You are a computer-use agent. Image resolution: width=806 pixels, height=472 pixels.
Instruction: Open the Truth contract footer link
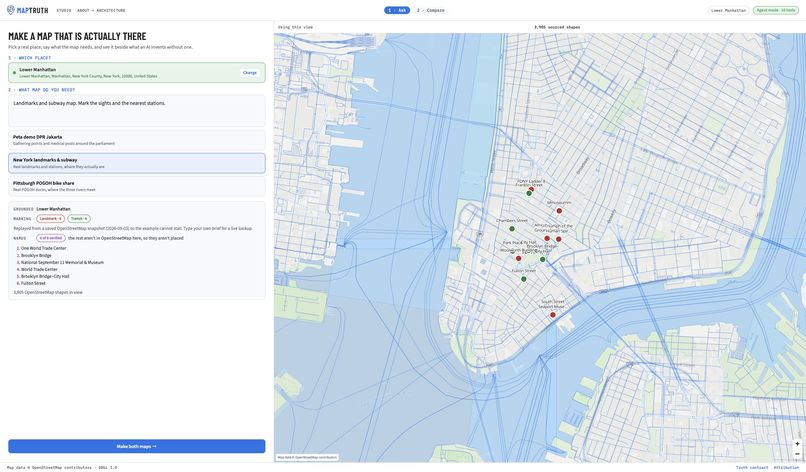(752, 467)
